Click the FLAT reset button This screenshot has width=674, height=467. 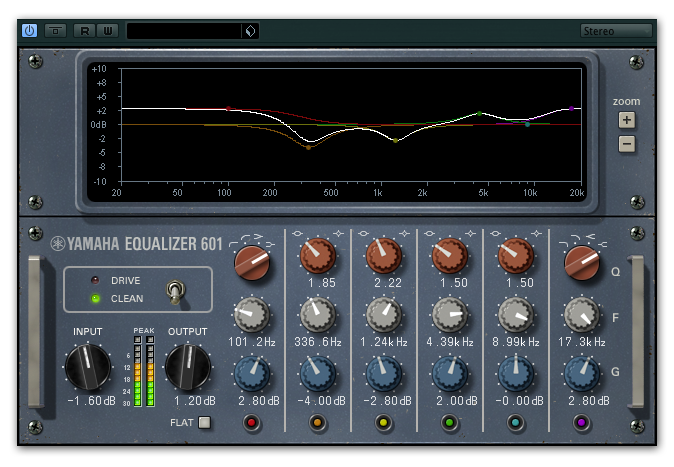(x=205, y=423)
